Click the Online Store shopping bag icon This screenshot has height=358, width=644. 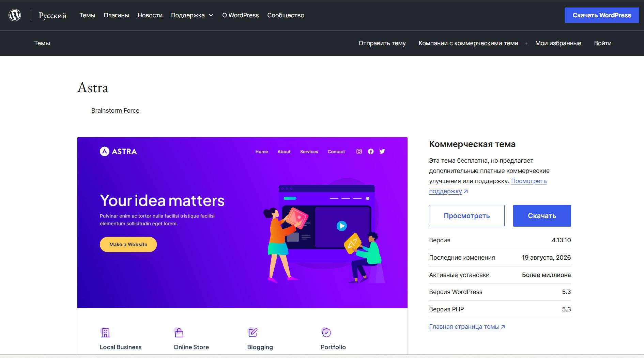pyautogui.click(x=179, y=332)
